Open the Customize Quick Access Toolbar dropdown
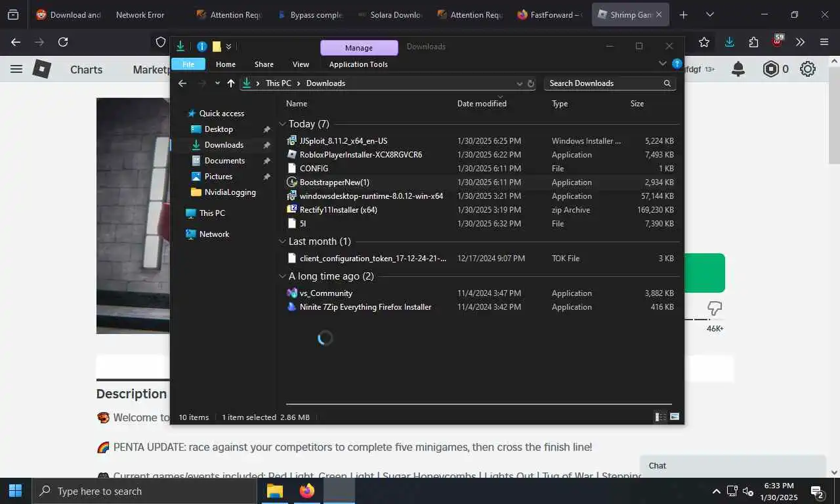Screen dimensions: 840x504 228,47
